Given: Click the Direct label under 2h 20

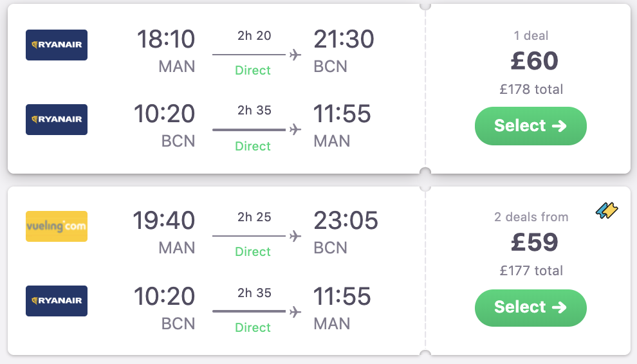Looking at the screenshot, I should point(253,70).
